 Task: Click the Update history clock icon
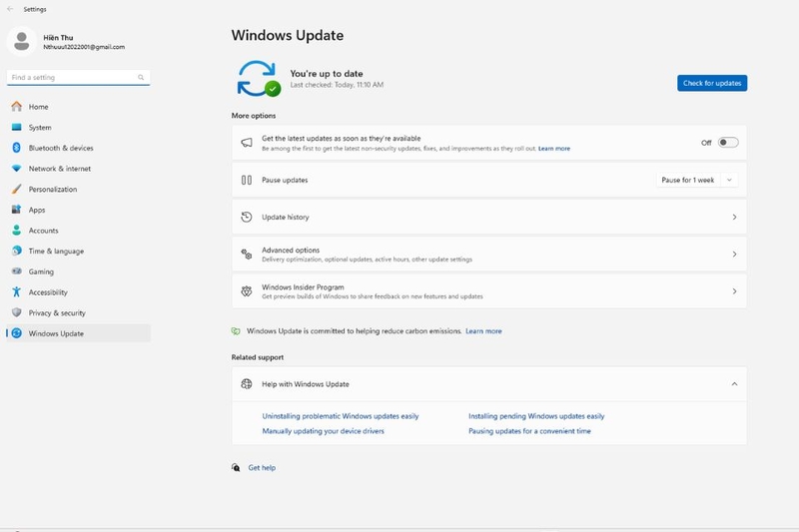[247, 217]
